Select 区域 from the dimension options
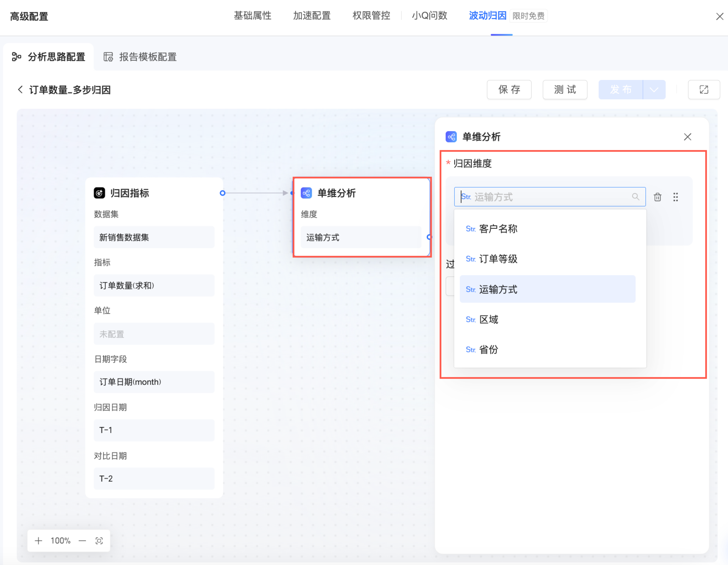The image size is (728, 565). (x=488, y=319)
